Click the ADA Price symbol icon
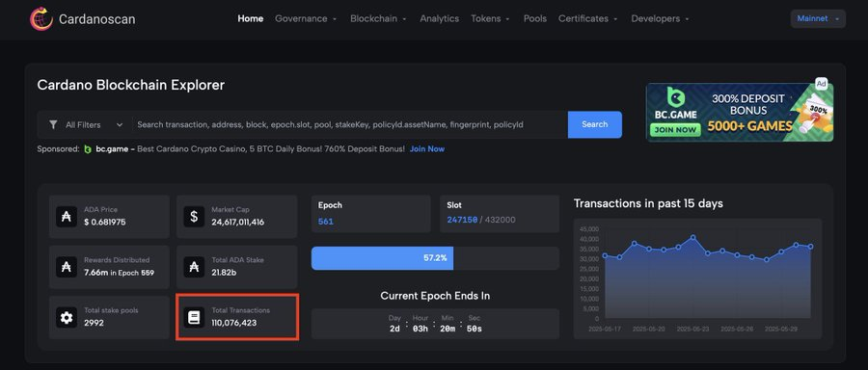This screenshot has width=868, height=370. [67, 216]
